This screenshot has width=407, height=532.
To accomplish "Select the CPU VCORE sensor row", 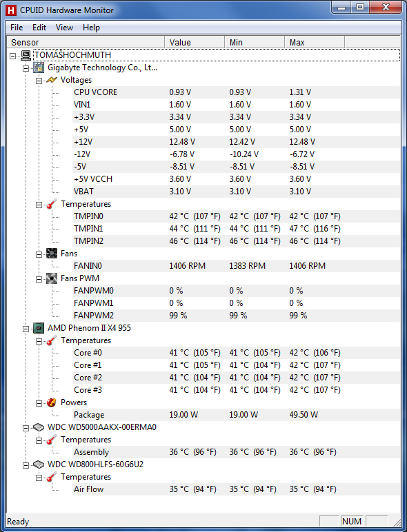I will 236,92.
